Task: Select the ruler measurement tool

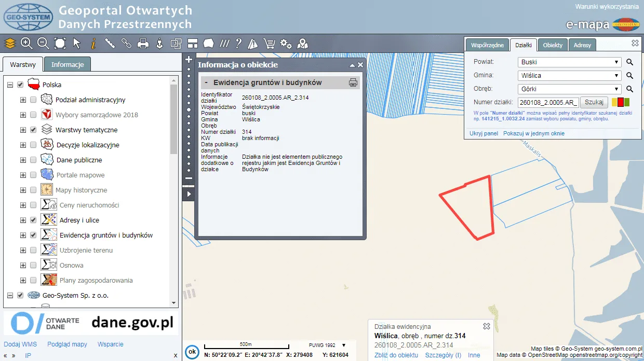Action: click(x=110, y=44)
